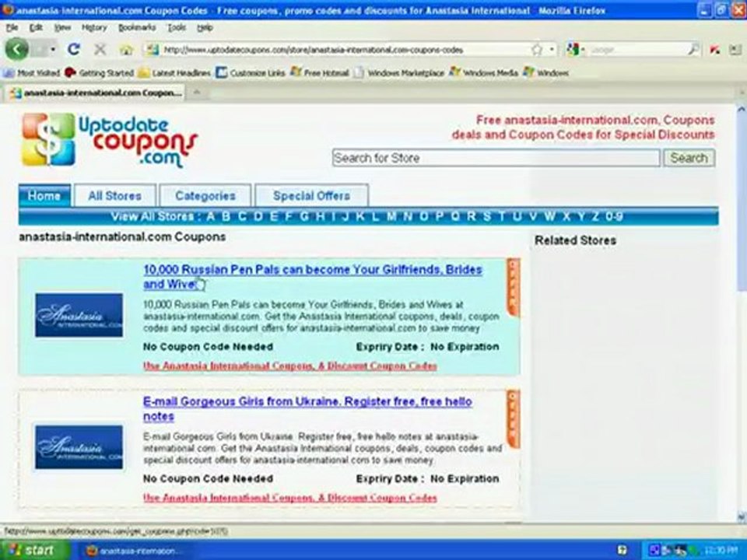
Task: Click the Reload page icon
Action: click(x=73, y=49)
